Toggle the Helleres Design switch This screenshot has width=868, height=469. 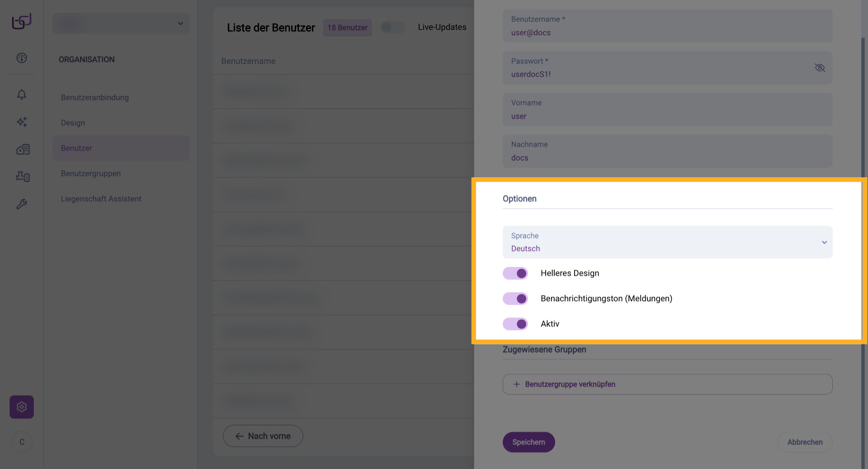pyautogui.click(x=515, y=273)
